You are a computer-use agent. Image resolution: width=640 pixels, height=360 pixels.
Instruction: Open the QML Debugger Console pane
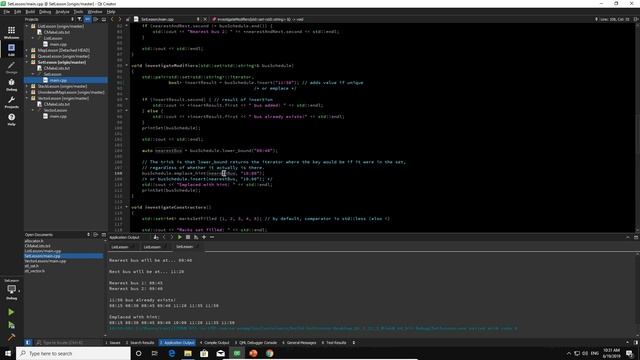(x=256, y=342)
